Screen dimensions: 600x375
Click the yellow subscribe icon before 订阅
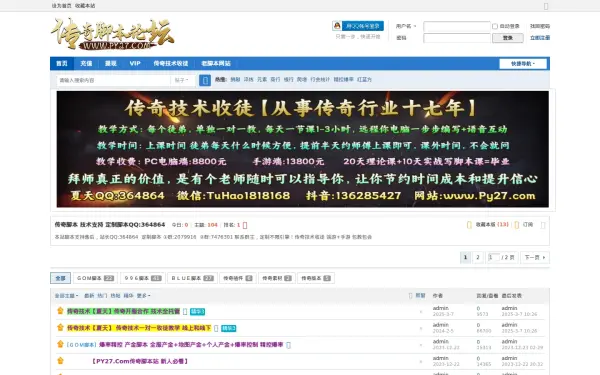(517, 225)
